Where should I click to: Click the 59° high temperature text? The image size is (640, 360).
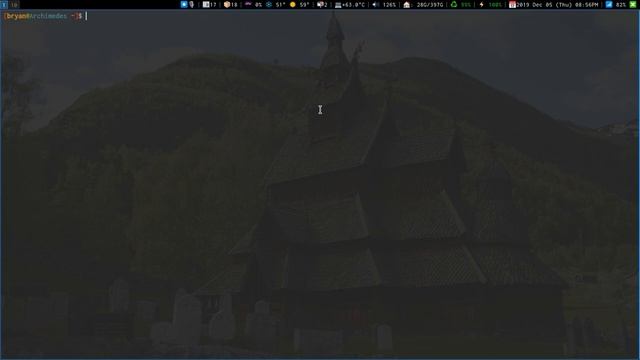(304, 5)
